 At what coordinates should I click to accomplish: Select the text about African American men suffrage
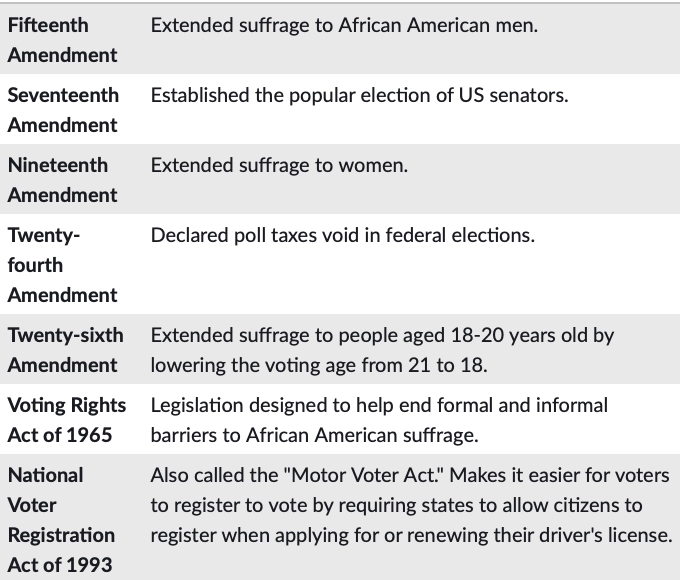coord(344,25)
